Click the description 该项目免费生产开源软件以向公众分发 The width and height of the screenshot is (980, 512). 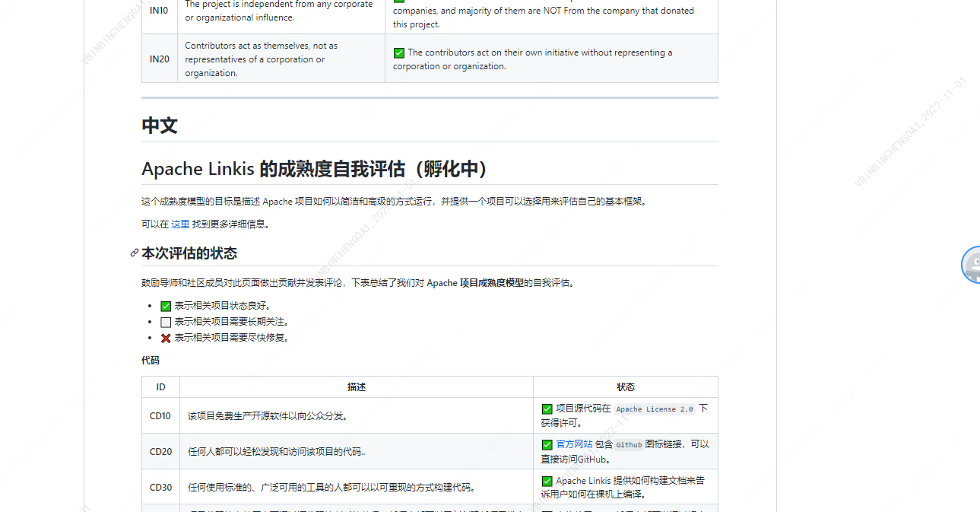(268, 416)
